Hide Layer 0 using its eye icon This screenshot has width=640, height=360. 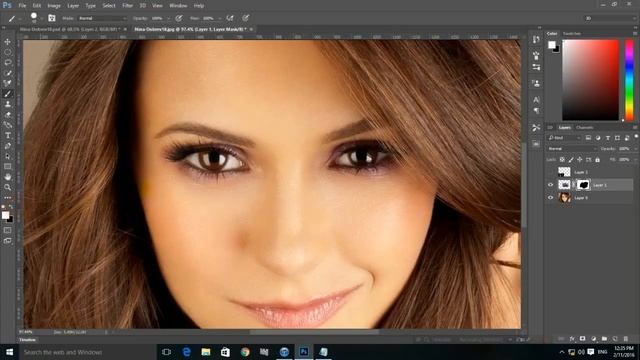550,198
